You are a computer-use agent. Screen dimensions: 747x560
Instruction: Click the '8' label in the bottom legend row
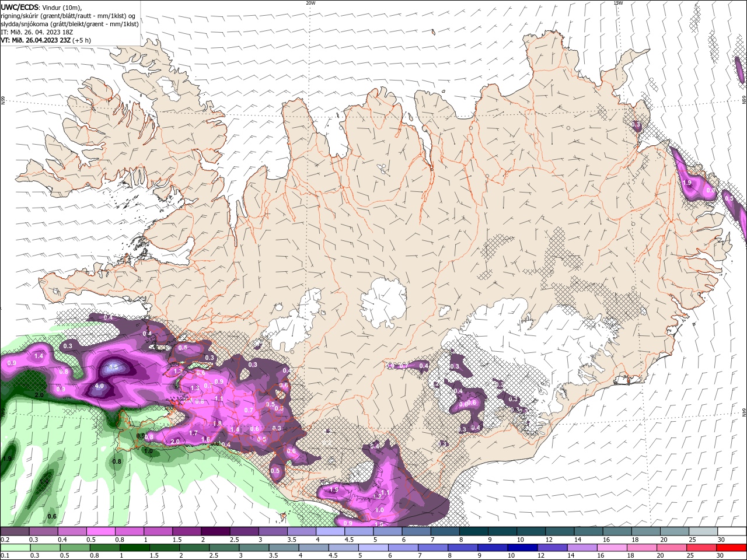pyautogui.click(x=450, y=555)
